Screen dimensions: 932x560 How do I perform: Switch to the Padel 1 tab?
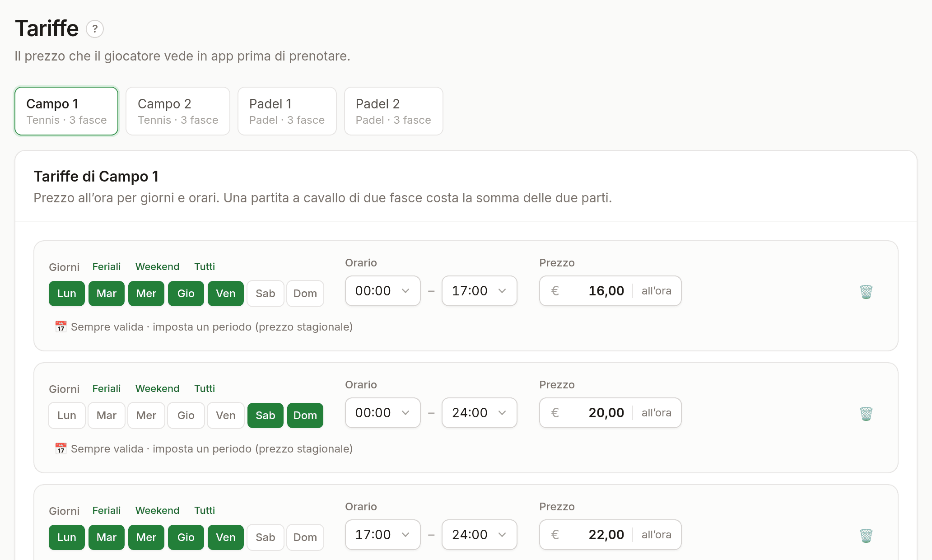click(x=287, y=111)
